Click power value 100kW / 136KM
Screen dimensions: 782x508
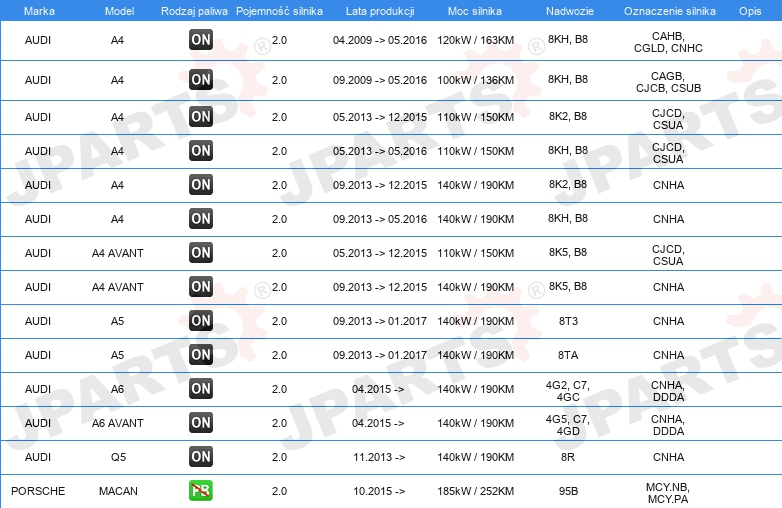coord(476,80)
